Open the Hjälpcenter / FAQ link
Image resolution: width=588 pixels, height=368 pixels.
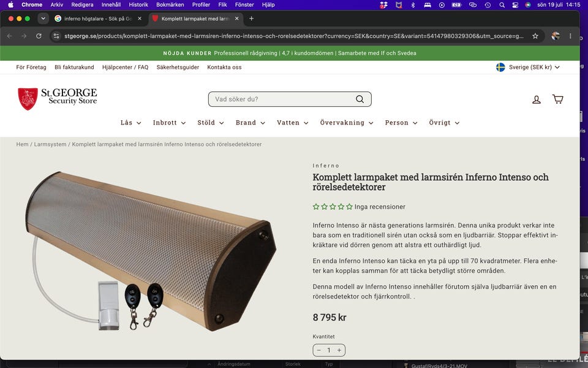(x=125, y=67)
